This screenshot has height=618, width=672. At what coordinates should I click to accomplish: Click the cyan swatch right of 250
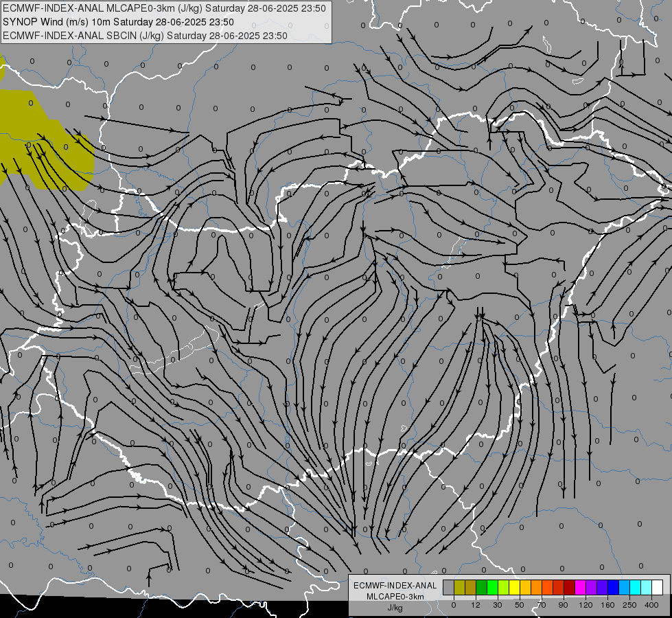(x=635, y=587)
